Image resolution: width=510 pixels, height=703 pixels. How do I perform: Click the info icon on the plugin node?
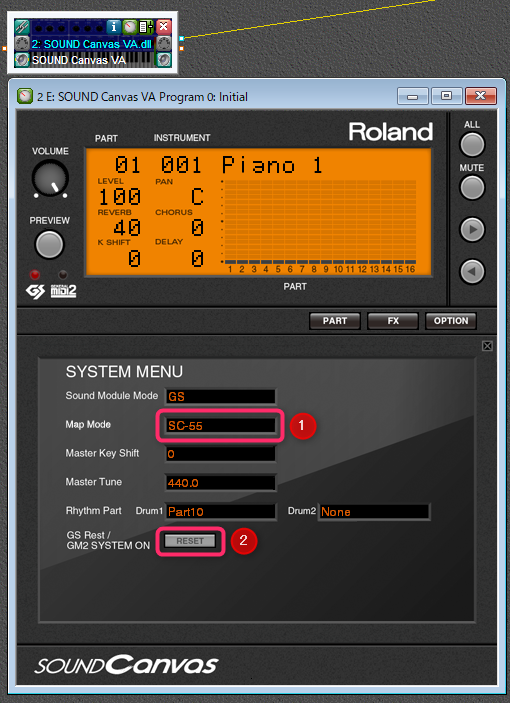[x=114, y=27]
